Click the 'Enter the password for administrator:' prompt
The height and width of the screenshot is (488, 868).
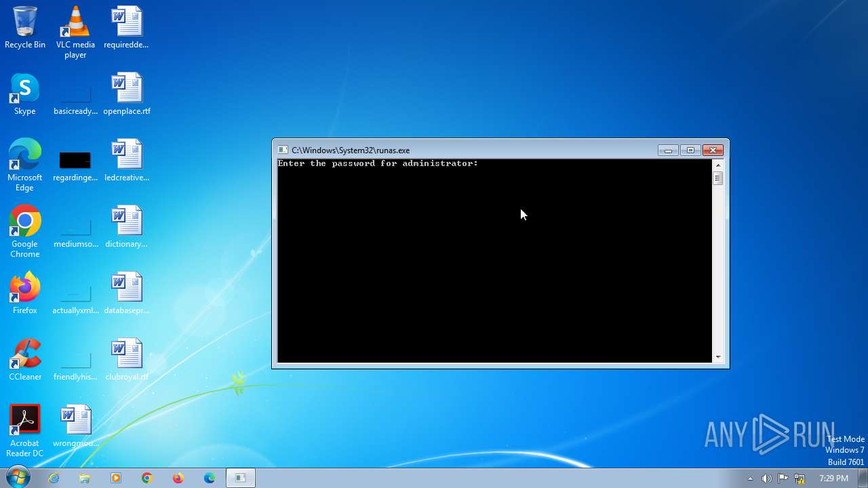click(x=378, y=163)
